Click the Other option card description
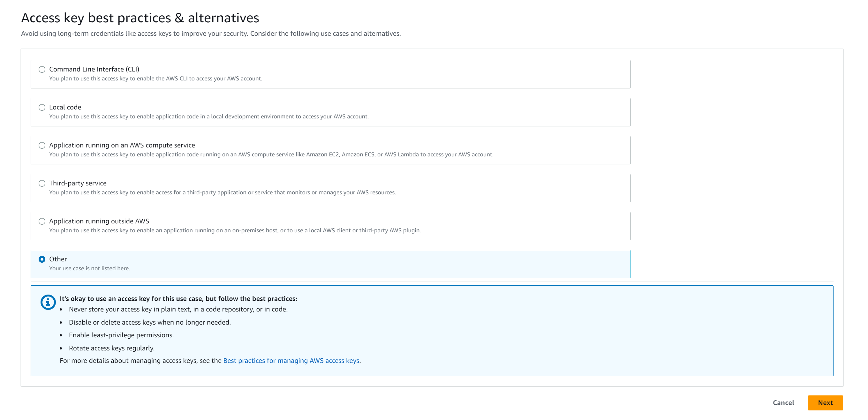The width and height of the screenshot is (868, 420). 89,268
